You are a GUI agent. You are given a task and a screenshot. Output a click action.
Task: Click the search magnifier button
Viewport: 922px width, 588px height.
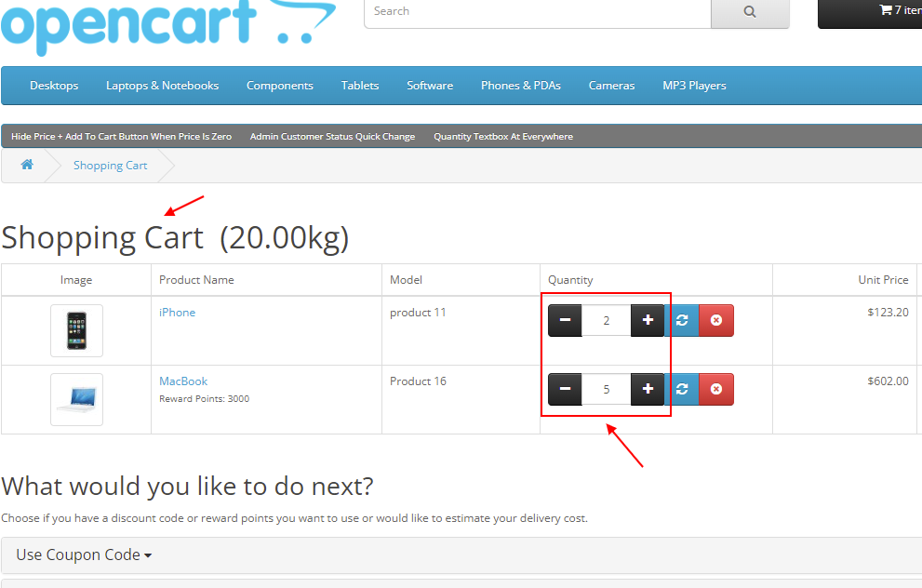(750, 12)
